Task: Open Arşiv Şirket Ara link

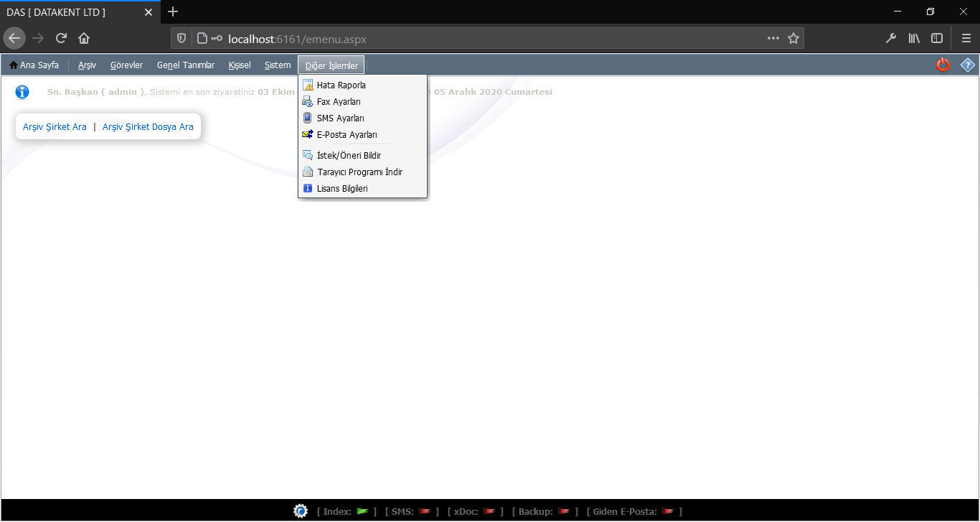Action: (55, 127)
